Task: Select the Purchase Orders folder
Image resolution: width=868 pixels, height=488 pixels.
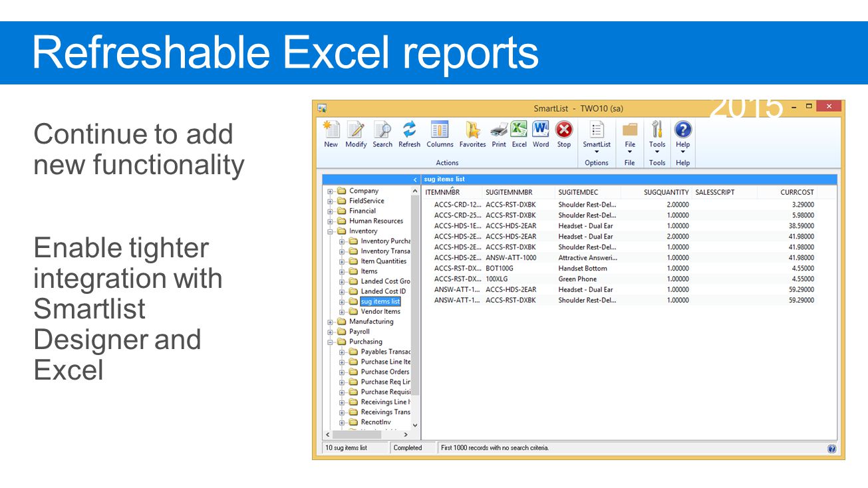Action: click(385, 372)
